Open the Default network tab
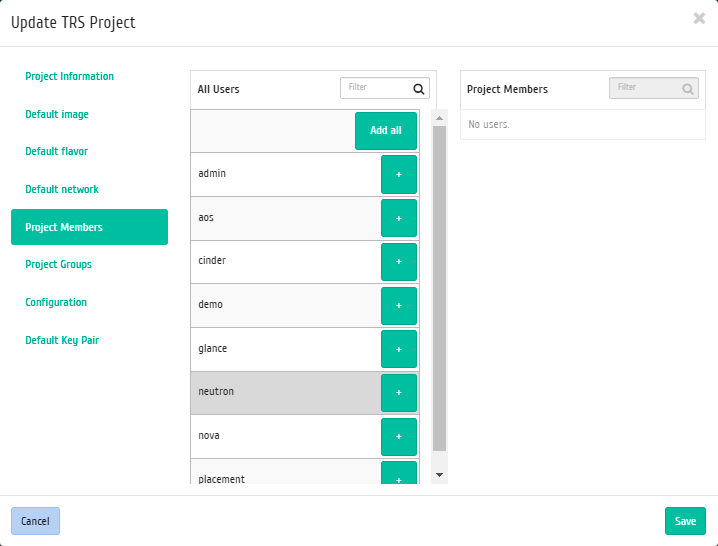The image size is (718, 546). [x=62, y=189]
